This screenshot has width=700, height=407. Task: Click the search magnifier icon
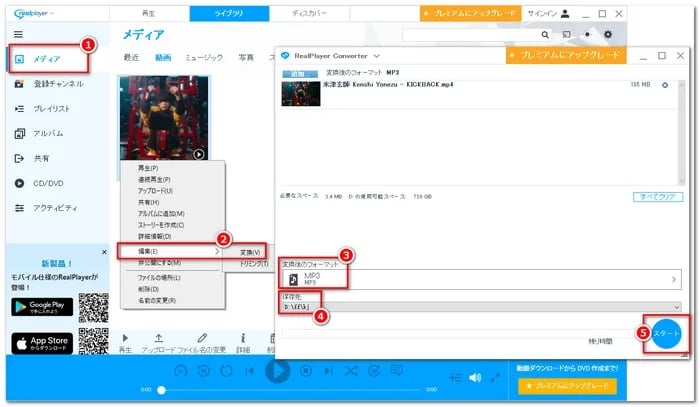tap(545, 34)
